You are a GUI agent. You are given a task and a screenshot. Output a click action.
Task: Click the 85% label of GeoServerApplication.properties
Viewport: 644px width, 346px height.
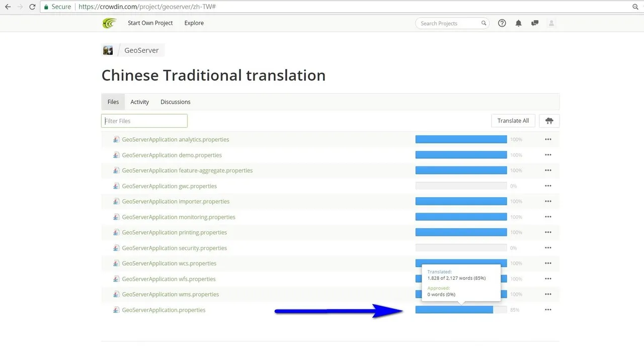click(x=515, y=310)
